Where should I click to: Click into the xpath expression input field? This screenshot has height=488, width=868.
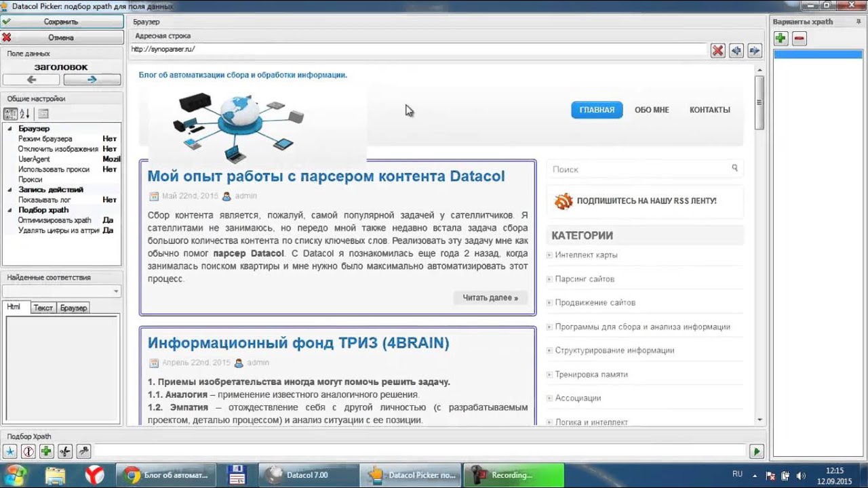pos(420,451)
